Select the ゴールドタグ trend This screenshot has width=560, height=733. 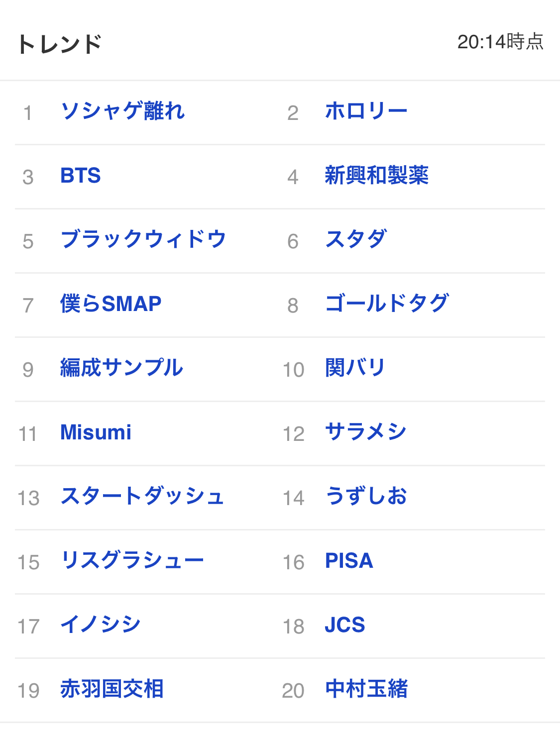pyautogui.click(x=387, y=304)
